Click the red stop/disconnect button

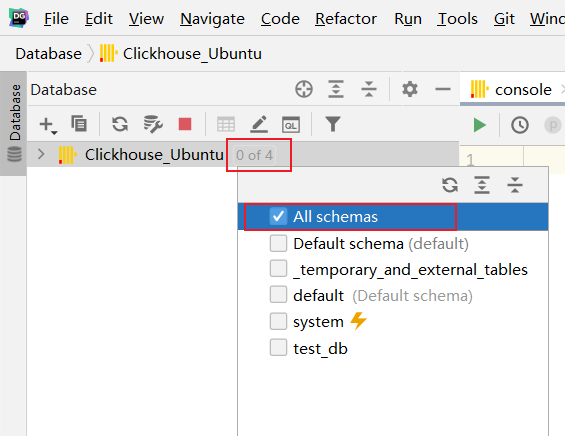185,124
